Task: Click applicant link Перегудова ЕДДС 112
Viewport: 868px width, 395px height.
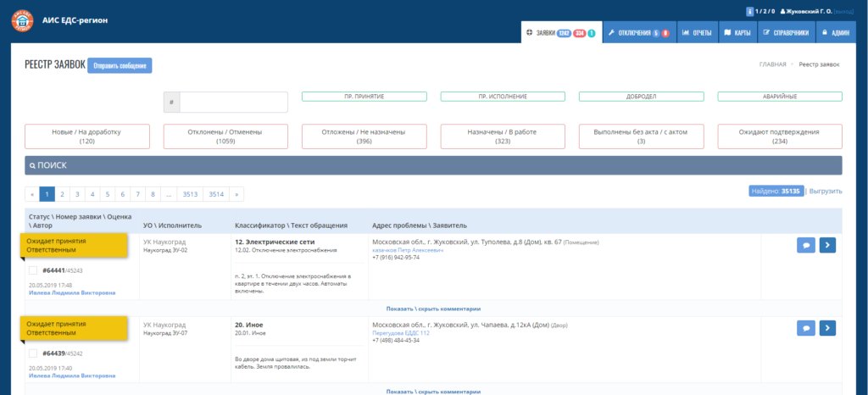Action: click(401, 333)
